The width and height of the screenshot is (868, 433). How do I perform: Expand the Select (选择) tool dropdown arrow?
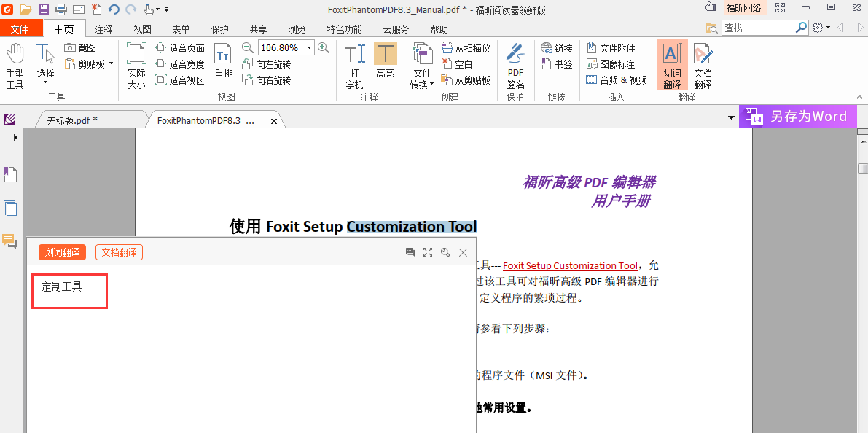[45, 83]
